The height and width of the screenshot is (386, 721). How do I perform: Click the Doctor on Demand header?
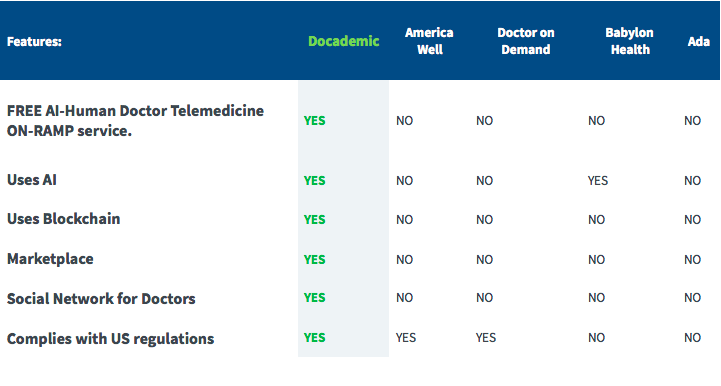pos(526,41)
